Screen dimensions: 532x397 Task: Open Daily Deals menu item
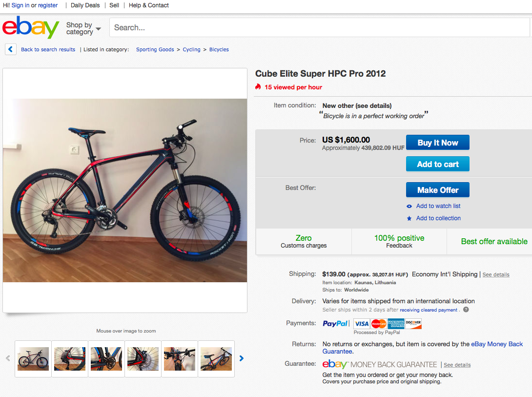click(x=85, y=5)
